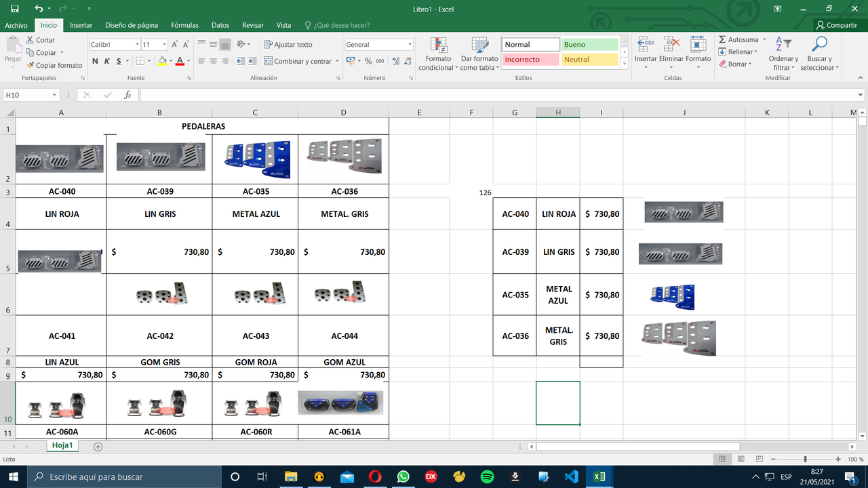This screenshot has height=488, width=868.
Task: Switch to Fórmulas ribbon tab
Action: (x=184, y=25)
